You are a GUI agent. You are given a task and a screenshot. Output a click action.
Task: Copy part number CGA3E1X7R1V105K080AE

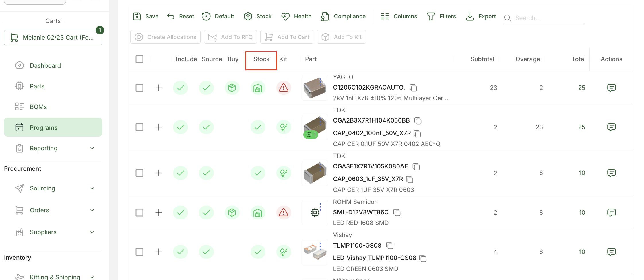click(x=416, y=167)
